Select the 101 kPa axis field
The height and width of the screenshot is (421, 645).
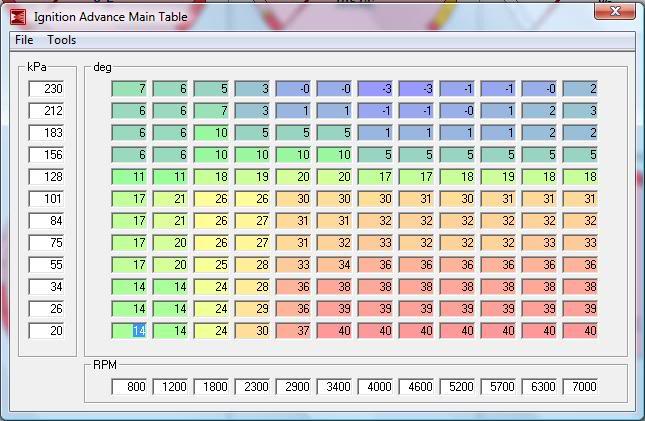pos(46,199)
